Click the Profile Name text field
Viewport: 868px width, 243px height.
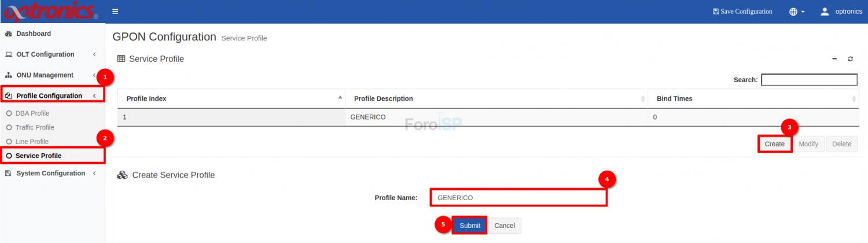click(x=518, y=198)
